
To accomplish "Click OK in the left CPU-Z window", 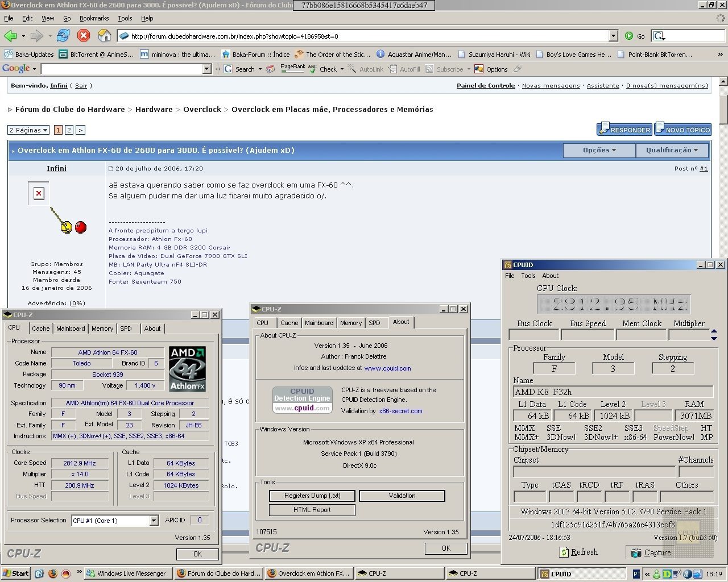I will tap(197, 554).
